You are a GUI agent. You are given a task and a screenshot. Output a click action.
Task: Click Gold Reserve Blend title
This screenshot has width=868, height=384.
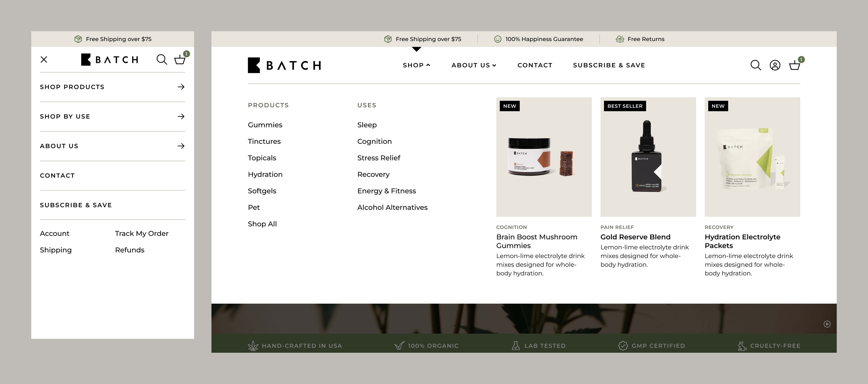tap(635, 237)
